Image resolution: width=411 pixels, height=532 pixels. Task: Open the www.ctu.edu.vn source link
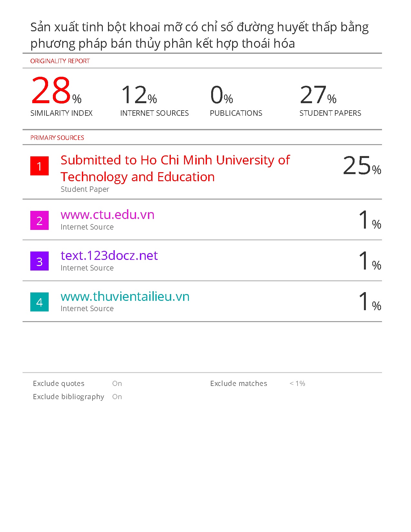(x=107, y=215)
